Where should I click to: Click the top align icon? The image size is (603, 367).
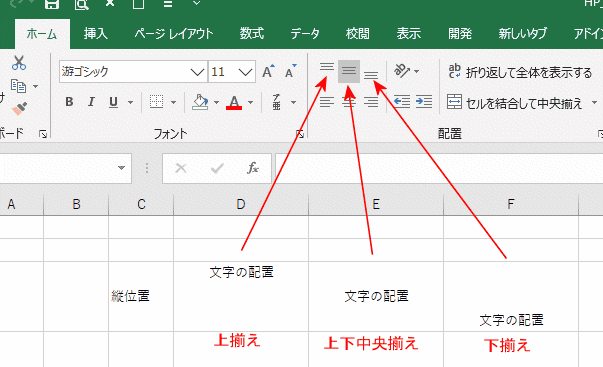tap(327, 67)
